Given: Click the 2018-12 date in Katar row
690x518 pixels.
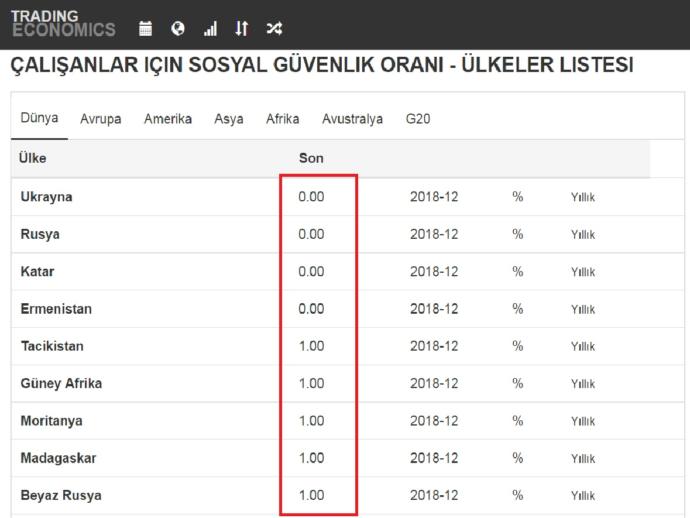Looking at the screenshot, I should 434,272.
